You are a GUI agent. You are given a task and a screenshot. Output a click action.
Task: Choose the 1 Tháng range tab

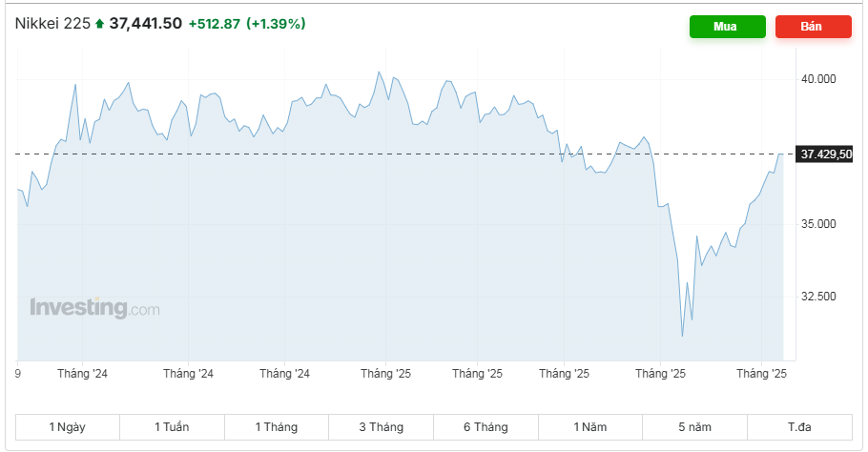(x=276, y=427)
